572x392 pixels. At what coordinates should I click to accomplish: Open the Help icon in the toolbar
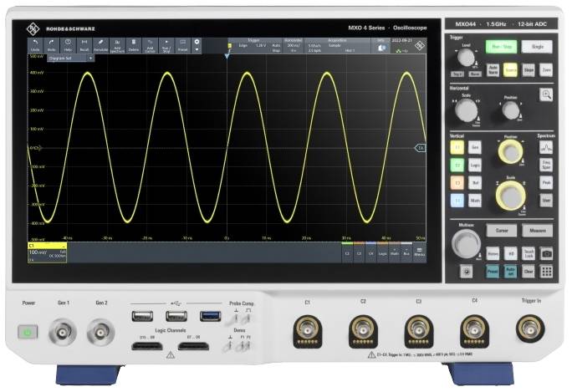point(68,43)
